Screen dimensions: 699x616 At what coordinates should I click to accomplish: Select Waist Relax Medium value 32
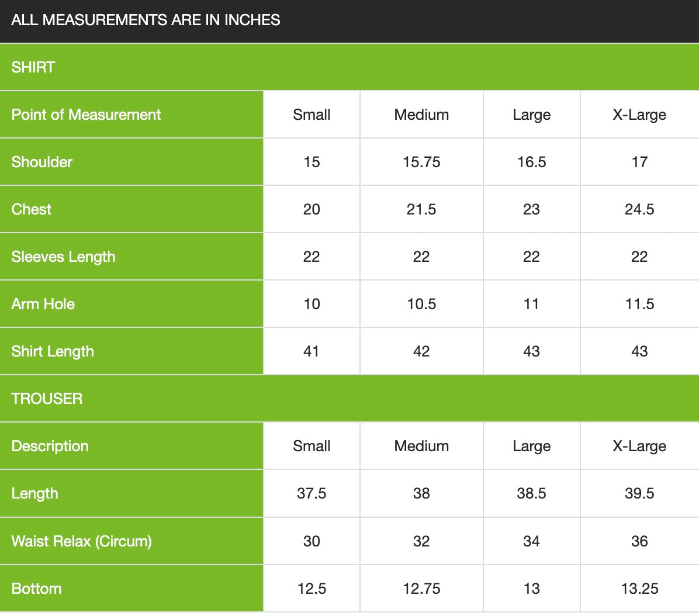[x=421, y=541]
